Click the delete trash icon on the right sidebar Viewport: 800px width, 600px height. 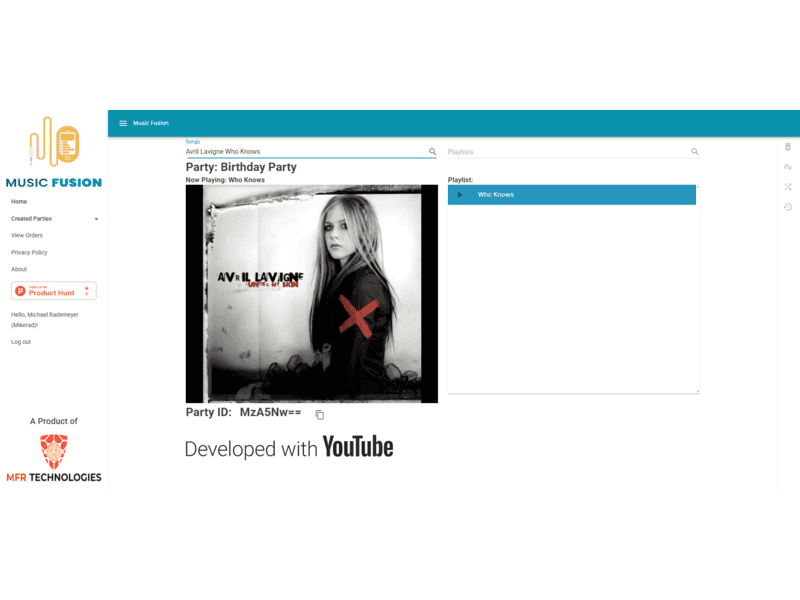(x=788, y=147)
